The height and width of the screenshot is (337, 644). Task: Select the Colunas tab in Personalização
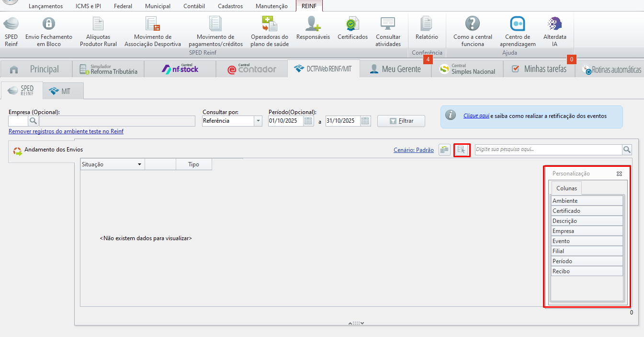[566, 188]
